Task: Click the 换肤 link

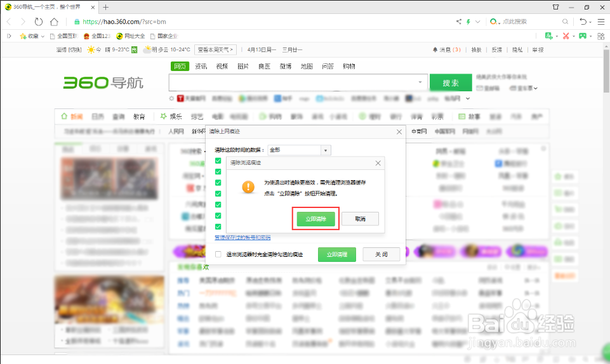Action: [476, 49]
